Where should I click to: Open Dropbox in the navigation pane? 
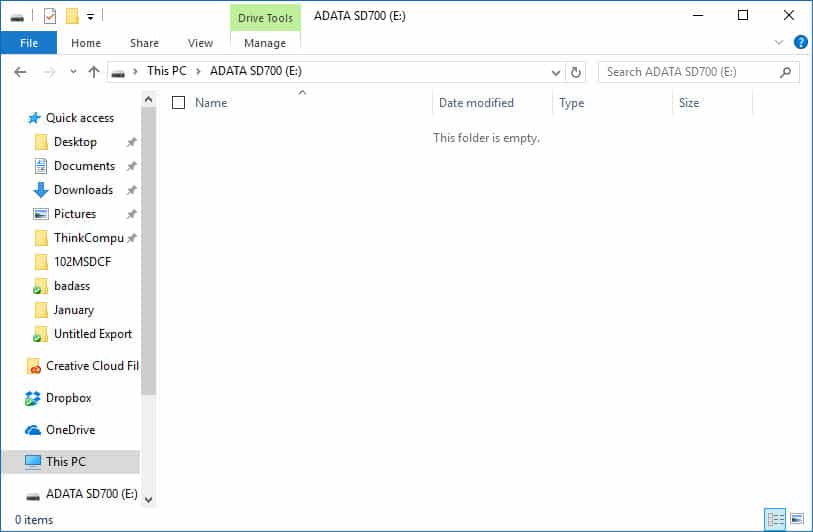point(68,398)
